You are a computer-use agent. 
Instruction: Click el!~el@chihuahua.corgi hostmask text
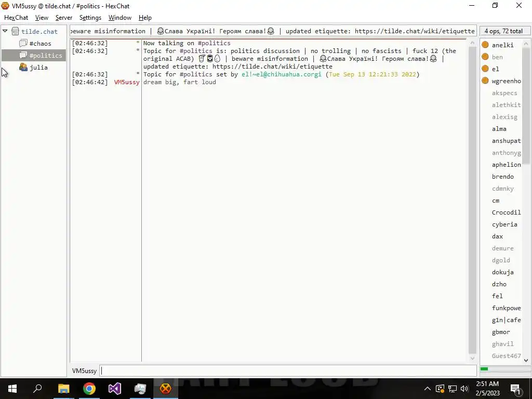coord(281,74)
